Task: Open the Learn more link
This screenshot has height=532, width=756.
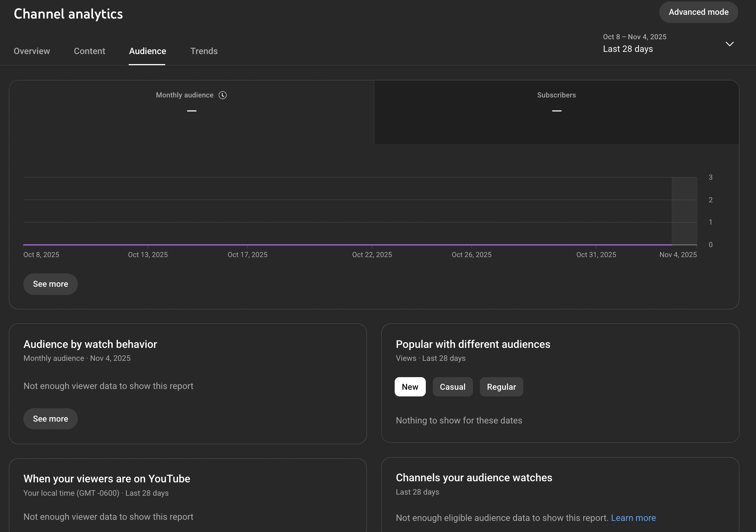Action: click(633, 518)
